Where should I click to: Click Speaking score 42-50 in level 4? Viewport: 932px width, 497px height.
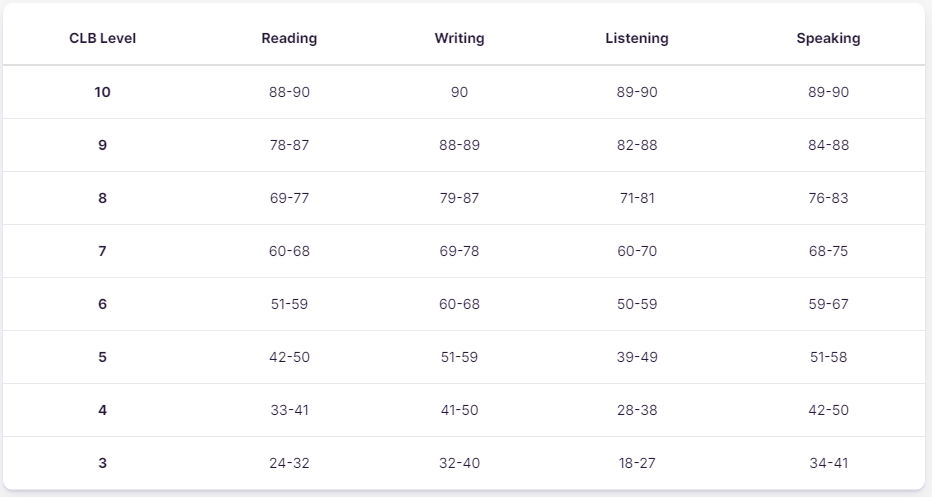point(828,410)
